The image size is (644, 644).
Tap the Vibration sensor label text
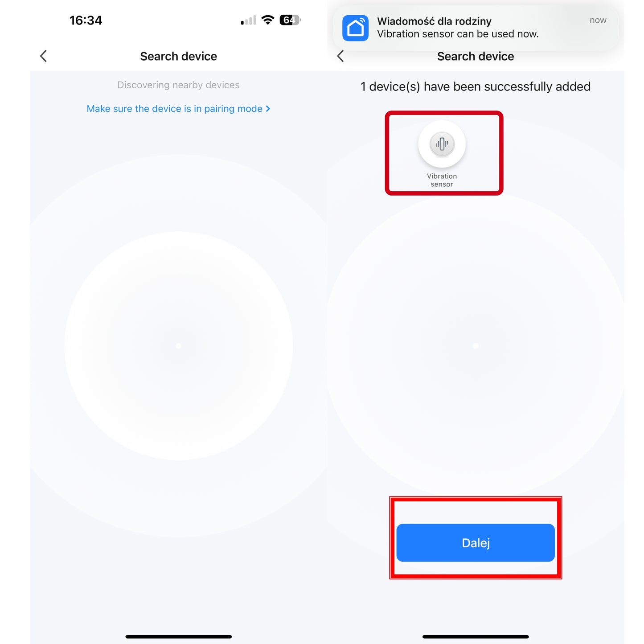point(442,180)
